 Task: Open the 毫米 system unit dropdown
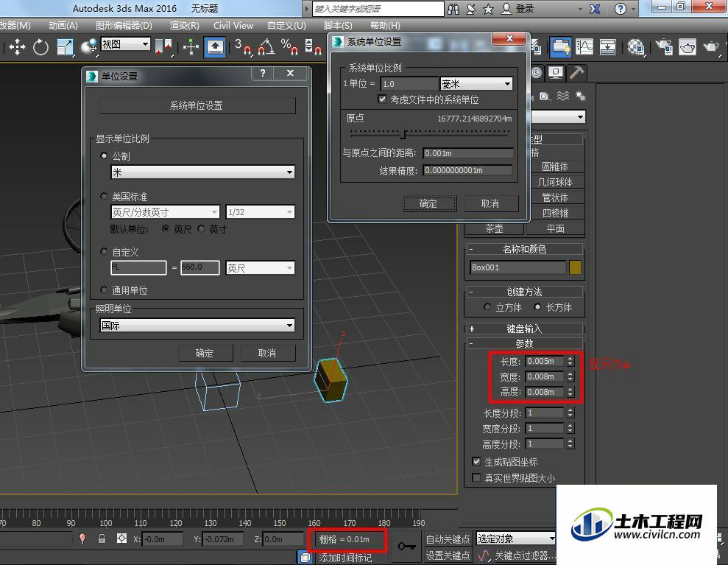tap(476, 84)
